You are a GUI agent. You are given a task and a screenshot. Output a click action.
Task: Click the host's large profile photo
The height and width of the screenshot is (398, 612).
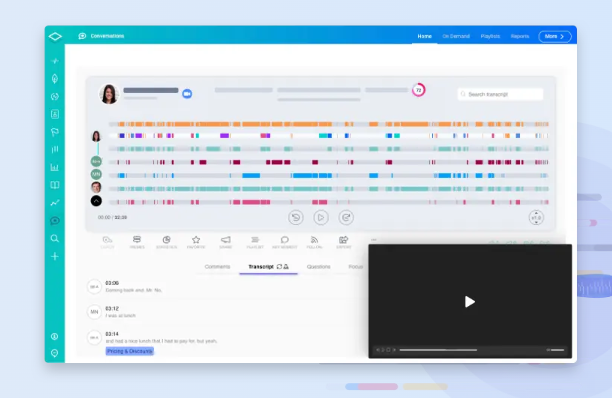[x=109, y=94]
